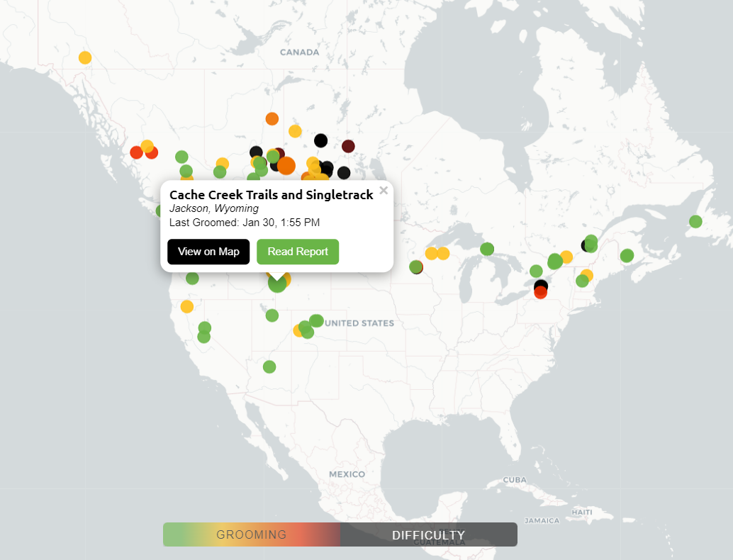The width and height of the screenshot is (733, 560).
Task: Select the green marker in Utah
Action: [272, 315]
